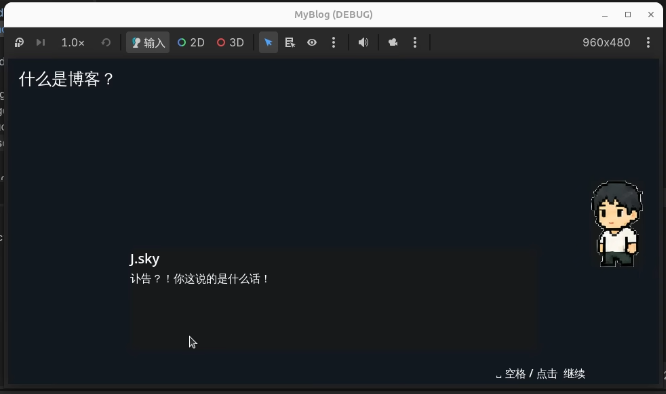Toggle selection visibility eye icon
This screenshot has height=394, width=666.
[312, 42]
